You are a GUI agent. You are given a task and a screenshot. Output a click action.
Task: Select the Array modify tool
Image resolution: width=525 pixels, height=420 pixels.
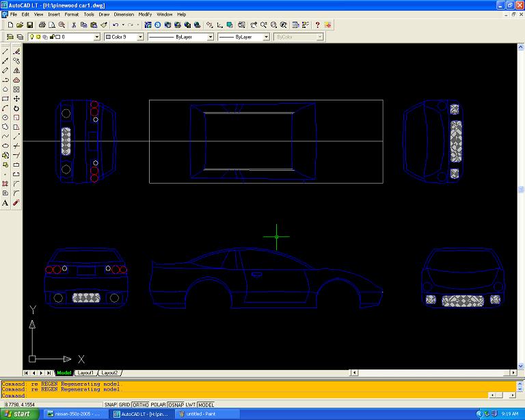(16, 89)
